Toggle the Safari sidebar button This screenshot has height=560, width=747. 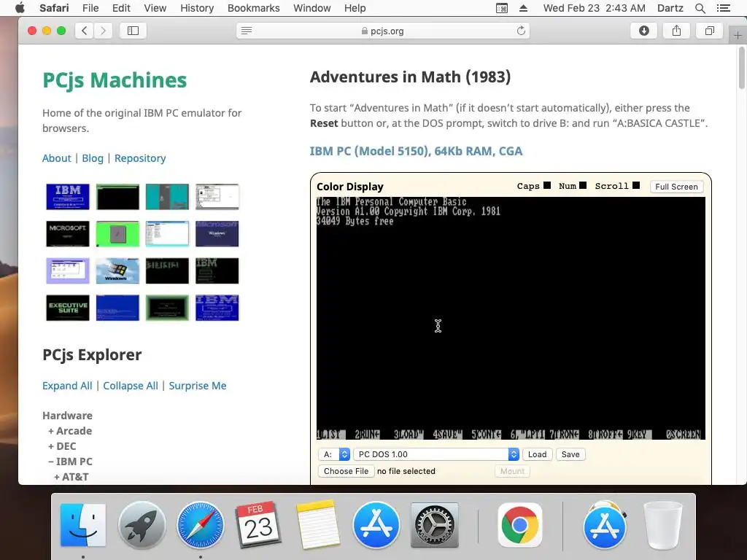coord(133,31)
